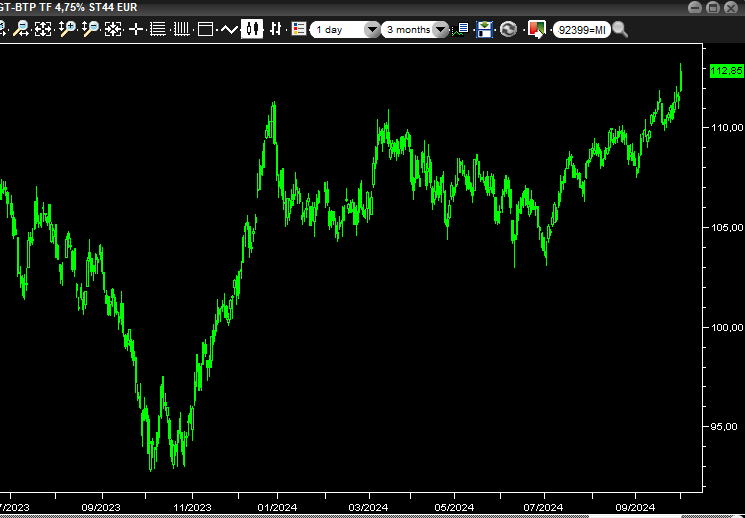Export the chart as image
Viewport: 745px width, 518px height.
click(536, 29)
